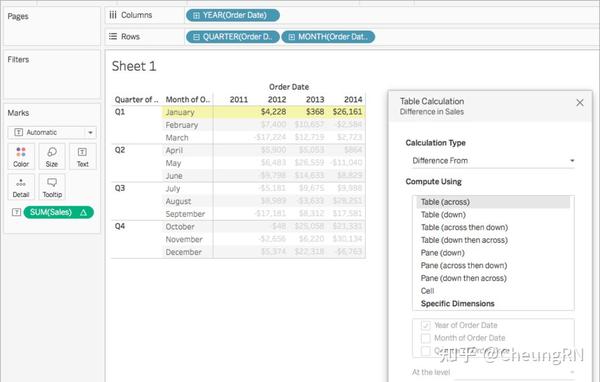Click the $26,161 cell for January 2014
Image resolution: width=600 pixels, height=382 pixels.
(x=347, y=112)
